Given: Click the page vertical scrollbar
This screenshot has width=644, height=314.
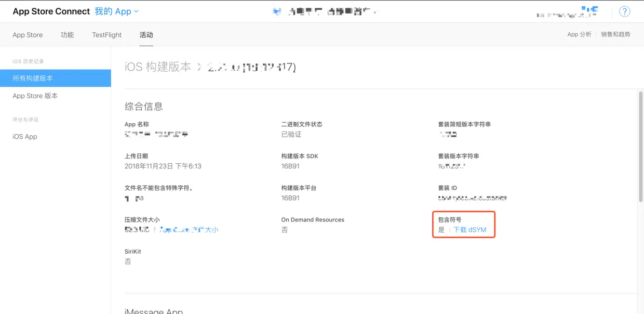Looking at the screenshot, I should [x=640, y=146].
